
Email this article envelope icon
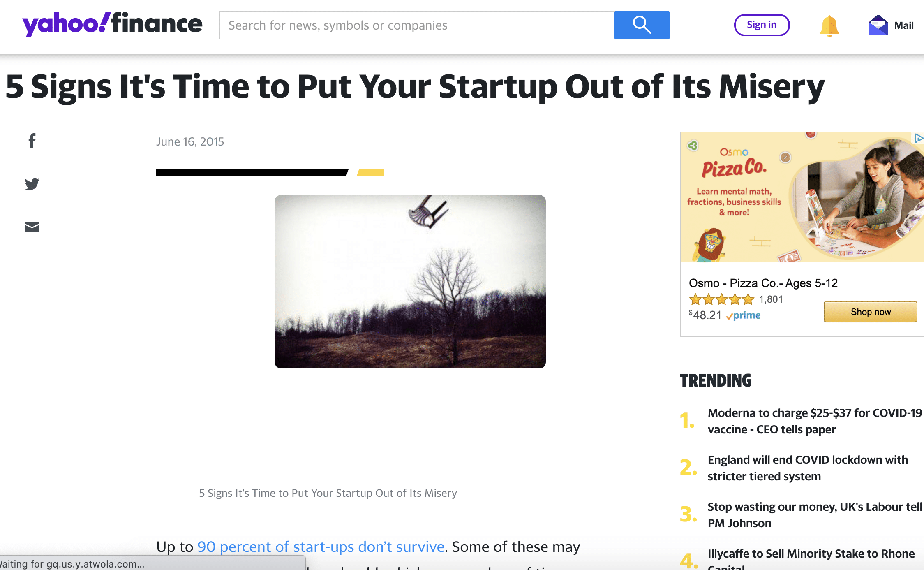pos(32,227)
